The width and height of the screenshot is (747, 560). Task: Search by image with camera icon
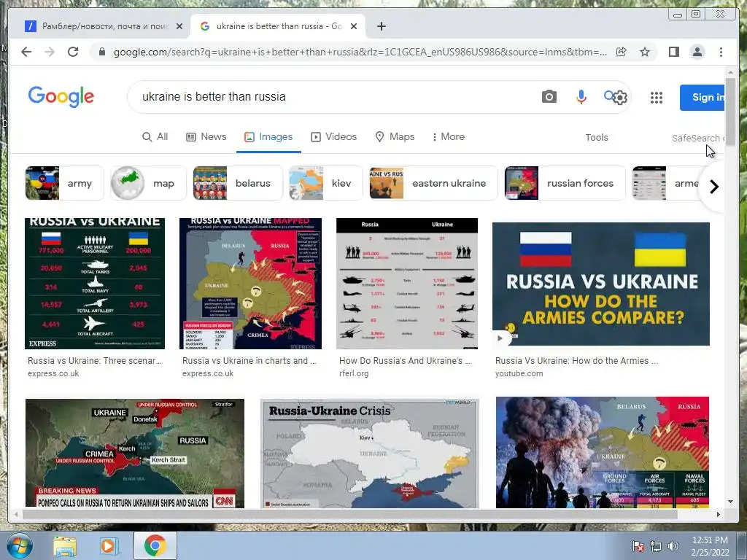click(549, 97)
